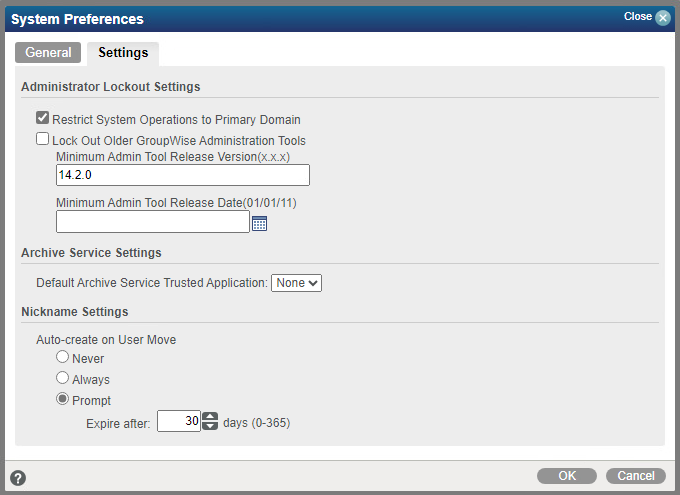Click the Restrict System Operations label text
The image size is (680, 495).
176,119
